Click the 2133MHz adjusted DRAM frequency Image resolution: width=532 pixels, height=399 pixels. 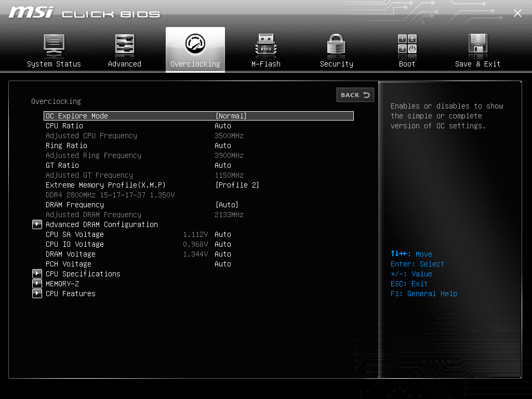(229, 215)
